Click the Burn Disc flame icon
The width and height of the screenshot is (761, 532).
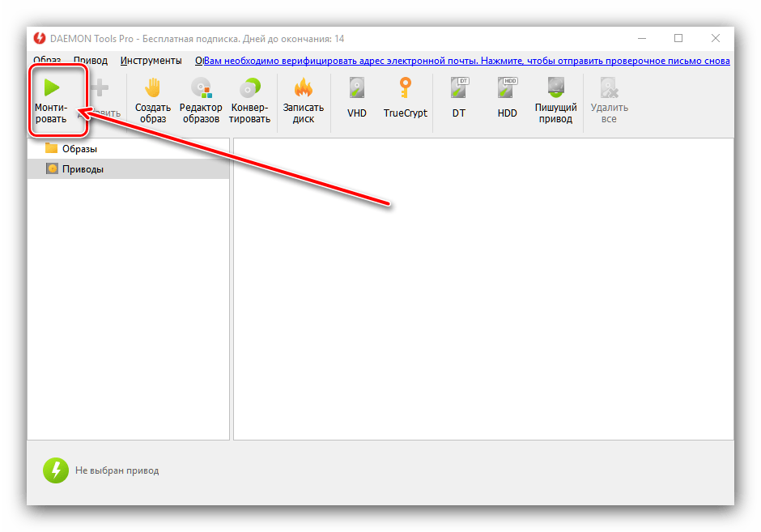point(304,88)
